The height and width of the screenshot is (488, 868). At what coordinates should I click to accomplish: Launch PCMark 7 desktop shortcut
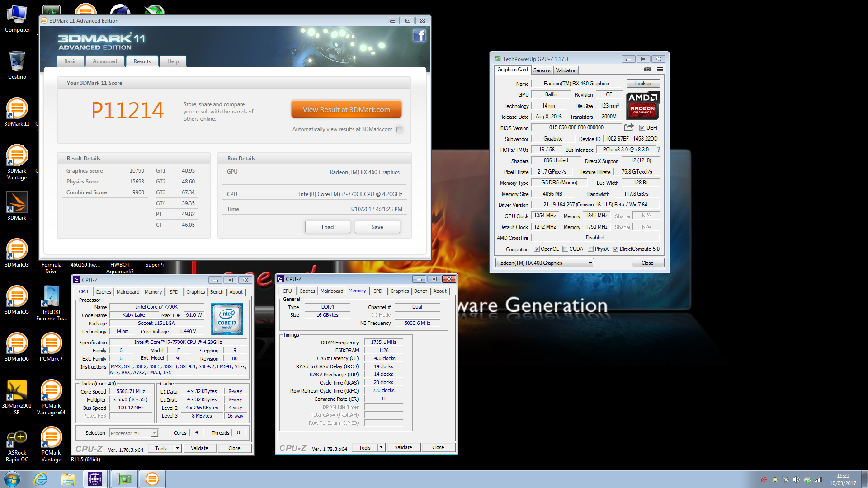52,347
